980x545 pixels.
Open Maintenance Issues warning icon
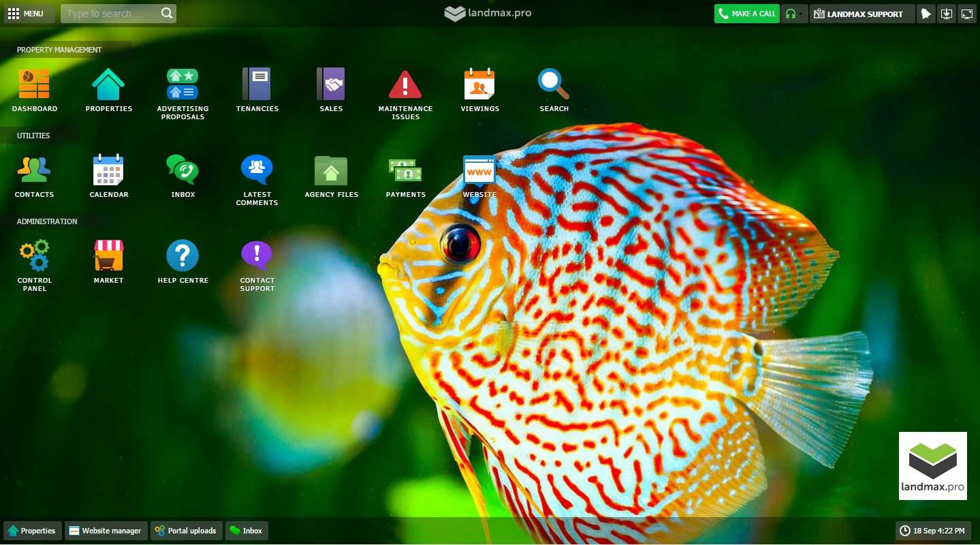coord(405,85)
